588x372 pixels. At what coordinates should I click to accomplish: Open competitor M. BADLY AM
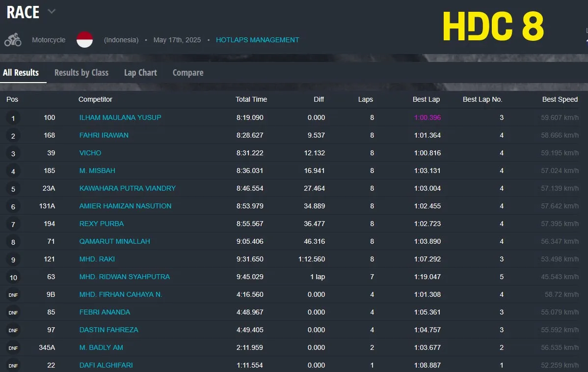coord(101,347)
